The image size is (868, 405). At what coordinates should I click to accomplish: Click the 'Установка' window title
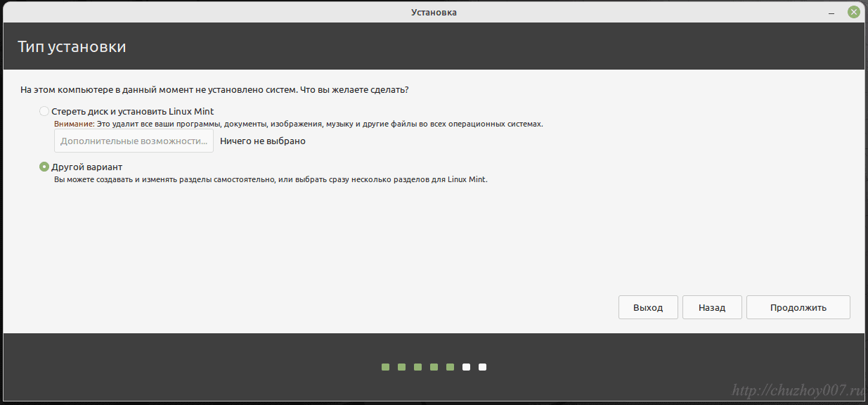434,12
